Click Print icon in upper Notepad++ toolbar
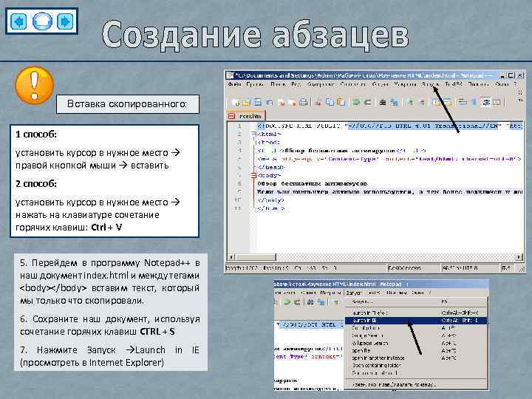The height and width of the screenshot is (399, 532). pyautogui.click(x=304, y=102)
